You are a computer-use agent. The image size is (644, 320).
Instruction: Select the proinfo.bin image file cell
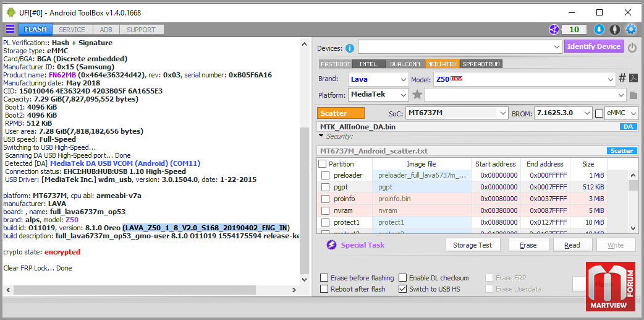[422, 199]
